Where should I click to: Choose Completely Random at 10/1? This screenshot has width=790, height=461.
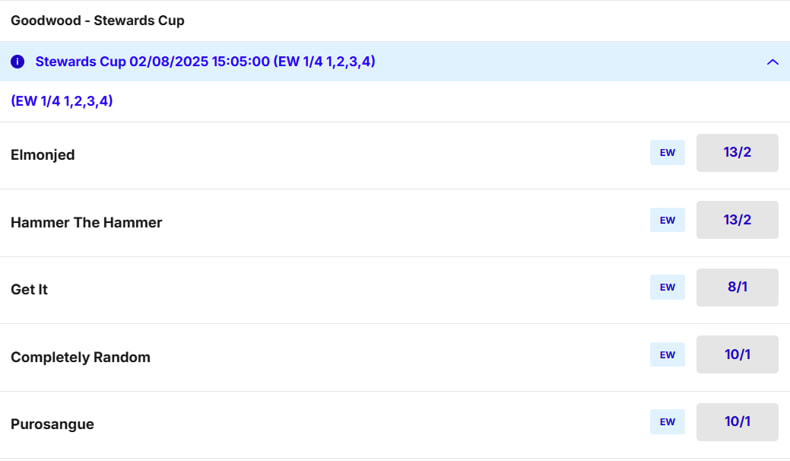(x=737, y=355)
